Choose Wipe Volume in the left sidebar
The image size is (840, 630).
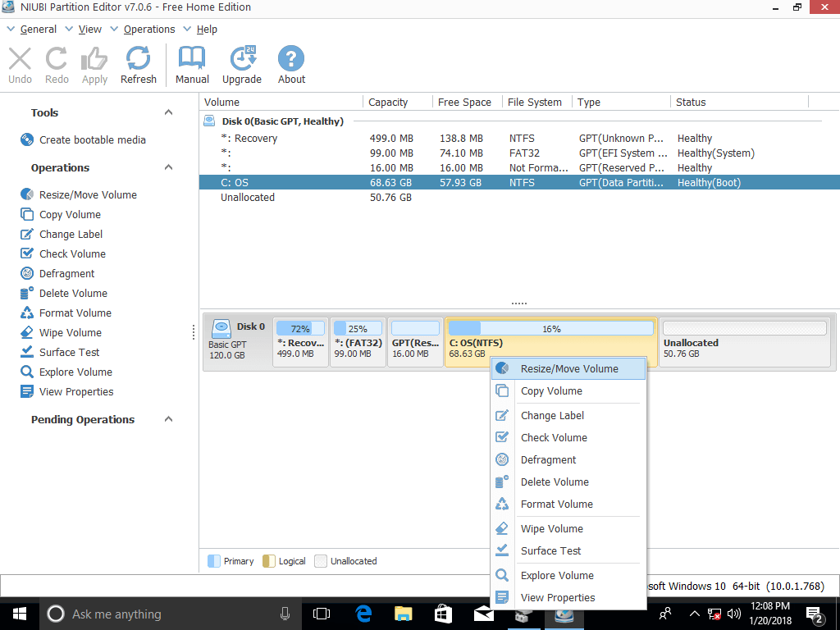(x=70, y=333)
